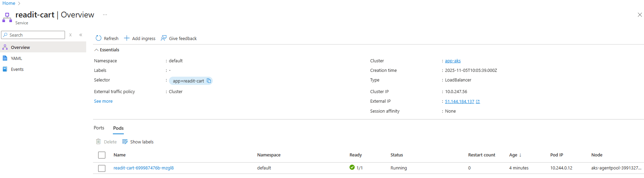Open the YAML view in sidebar
The height and width of the screenshot is (178, 644).
coord(16,59)
